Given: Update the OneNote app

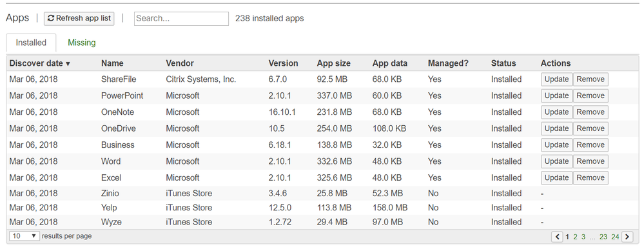Looking at the screenshot, I should click(x=556, y=112).
